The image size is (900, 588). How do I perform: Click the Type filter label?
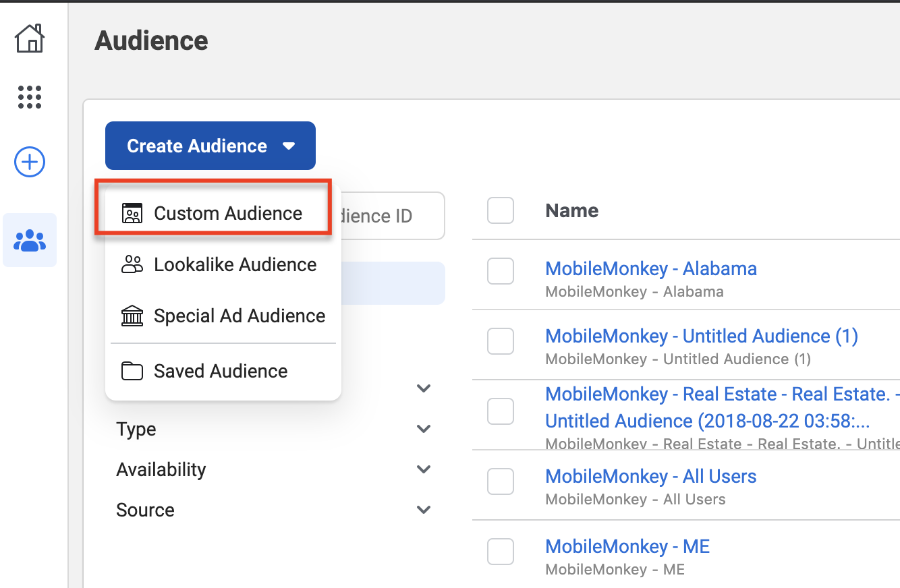(136, 429)
